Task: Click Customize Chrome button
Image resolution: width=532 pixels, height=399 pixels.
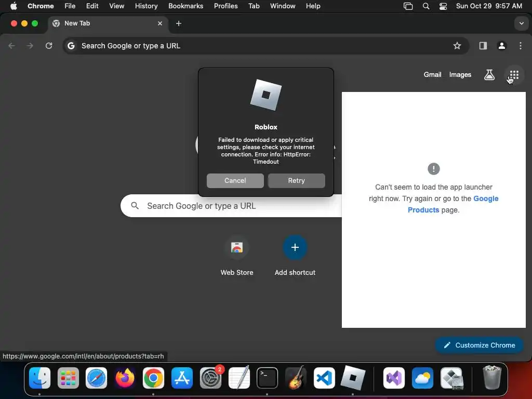Action: point(478,345)
